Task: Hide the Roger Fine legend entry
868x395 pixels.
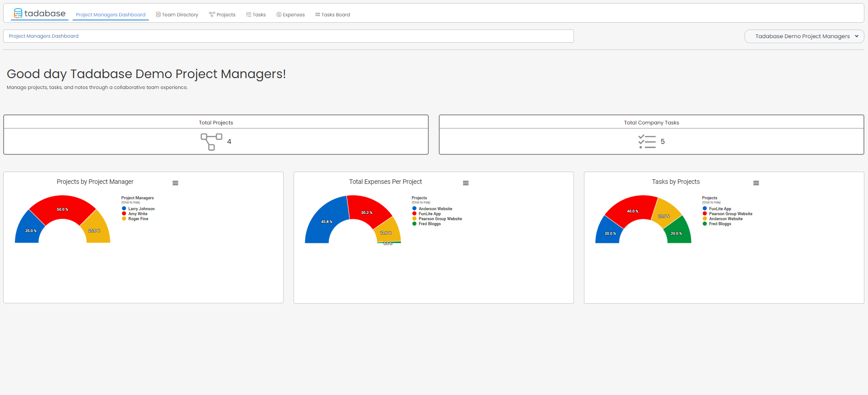Action: (135, 219)
